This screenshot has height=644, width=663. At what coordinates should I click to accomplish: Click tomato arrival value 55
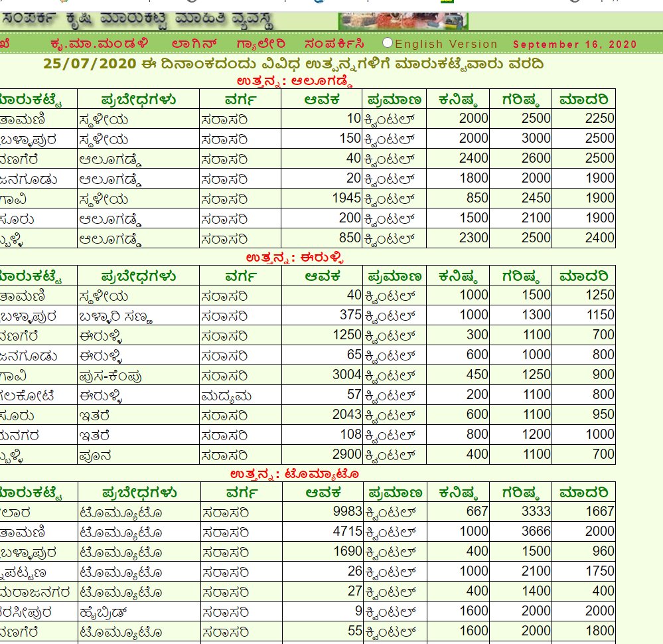(x=355, y=631)
